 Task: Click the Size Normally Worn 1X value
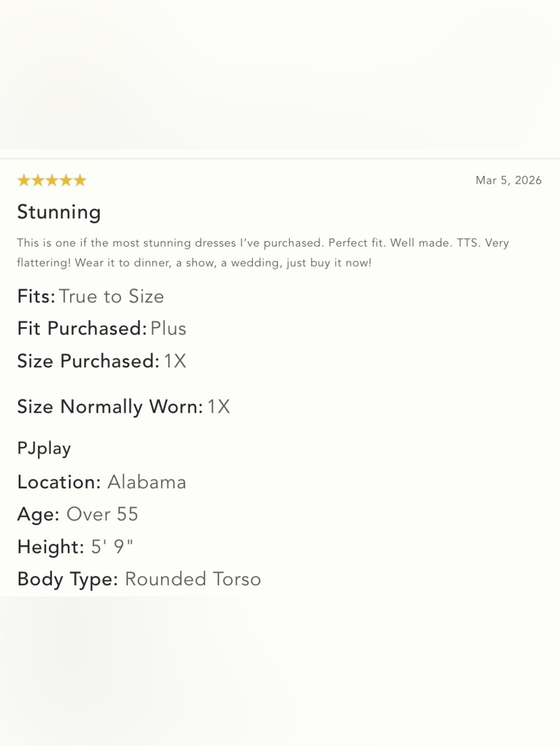[x=219, y=407]
